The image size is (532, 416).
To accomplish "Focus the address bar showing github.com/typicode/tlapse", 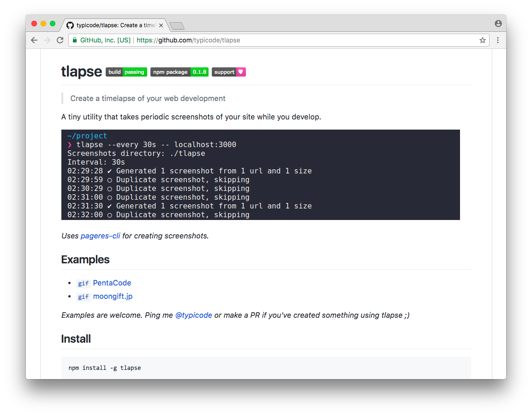I will [278, 40].
